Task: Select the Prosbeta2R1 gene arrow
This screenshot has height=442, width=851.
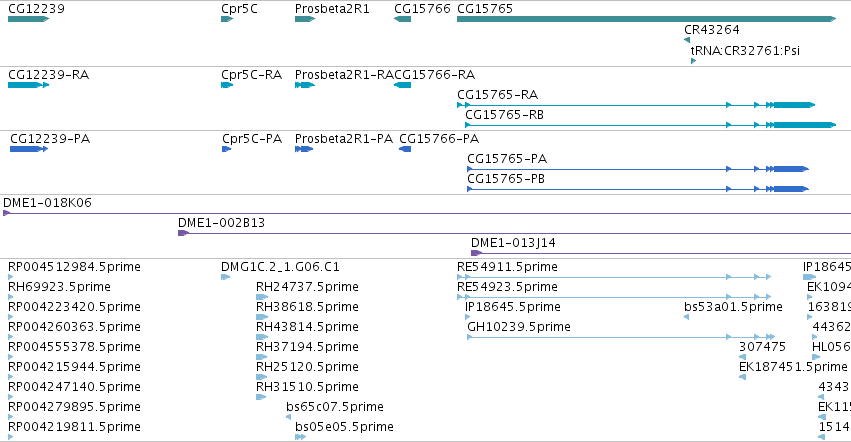Action: [305, 19]
